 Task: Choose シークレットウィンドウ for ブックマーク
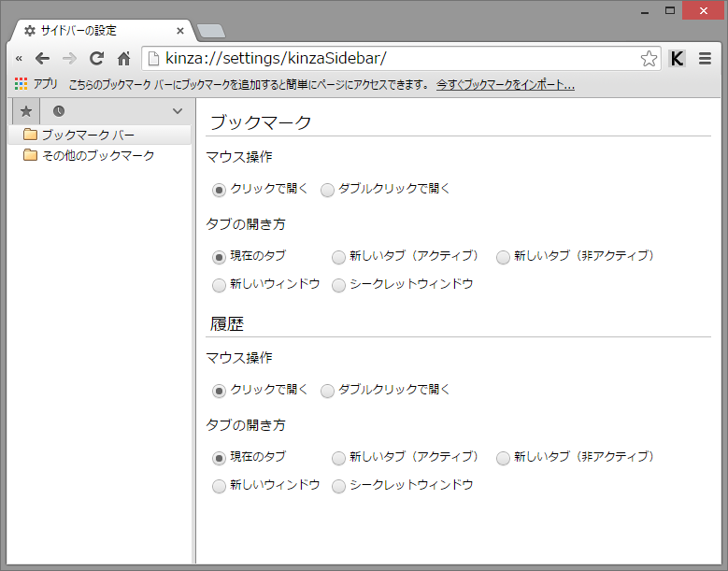pos(338,285)
